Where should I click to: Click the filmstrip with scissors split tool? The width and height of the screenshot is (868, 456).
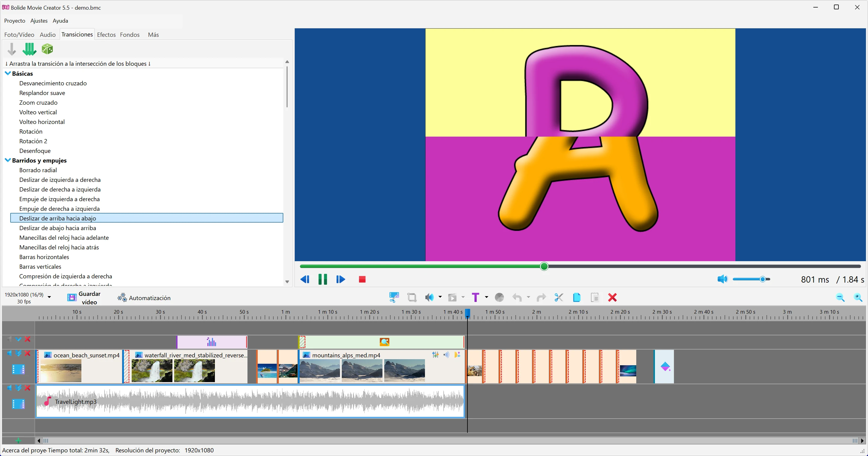tap(394, 297)
